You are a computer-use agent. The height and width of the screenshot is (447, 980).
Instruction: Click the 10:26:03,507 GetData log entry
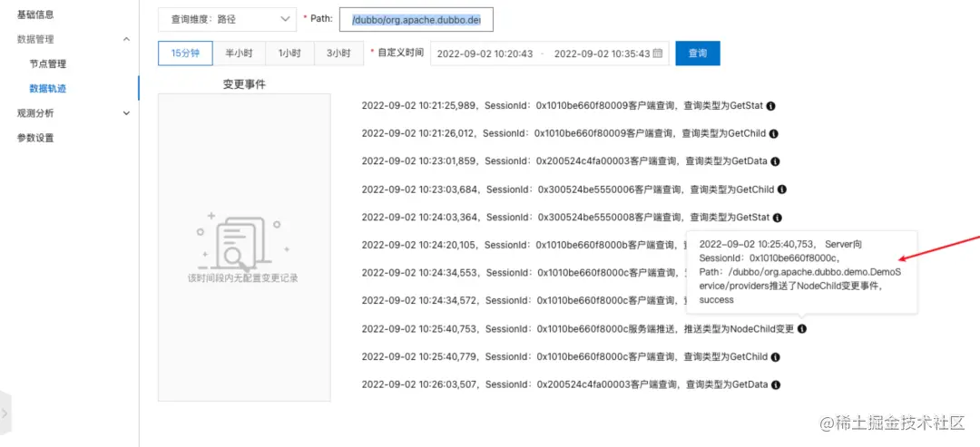pyautogui.click(x=564, y=384)
